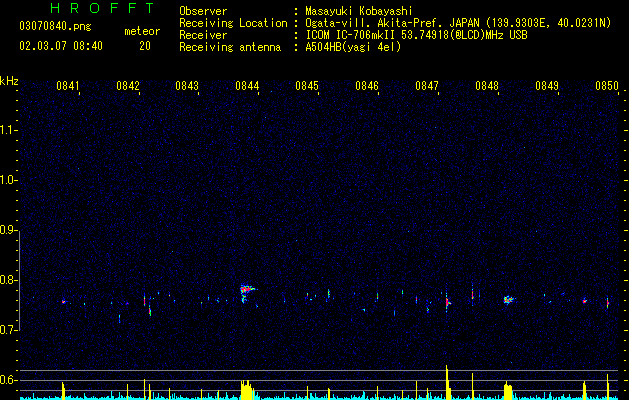Click the HROFFT title text
The height and width of the screenshot is (400, 629).
(x=102, y=8)
